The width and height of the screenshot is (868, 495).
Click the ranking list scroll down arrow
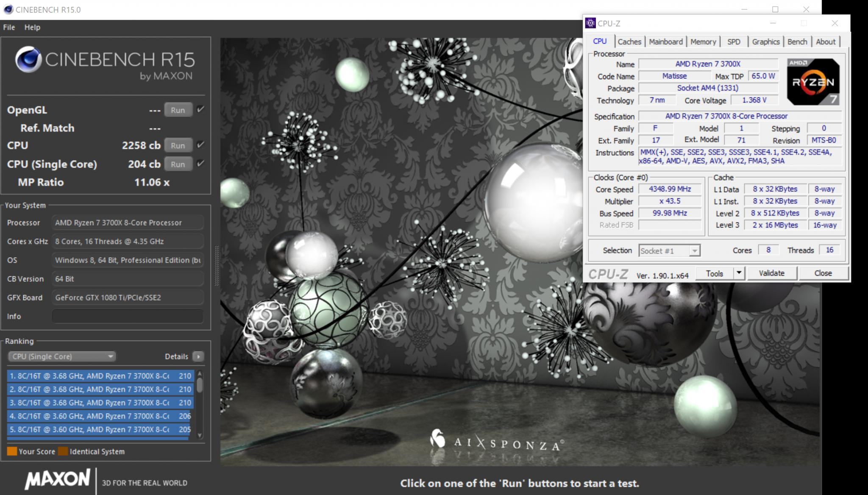200,436
